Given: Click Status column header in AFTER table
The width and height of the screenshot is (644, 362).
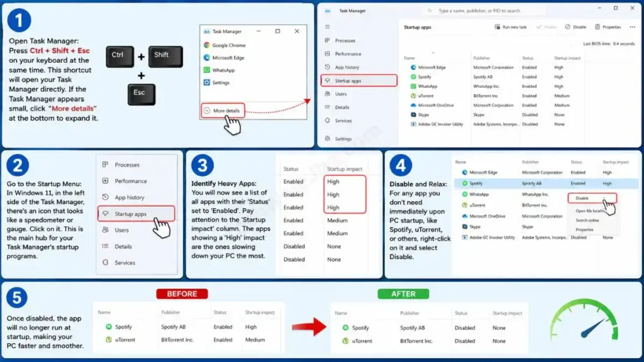Looking at the screenshot, I should coord(461,313).
